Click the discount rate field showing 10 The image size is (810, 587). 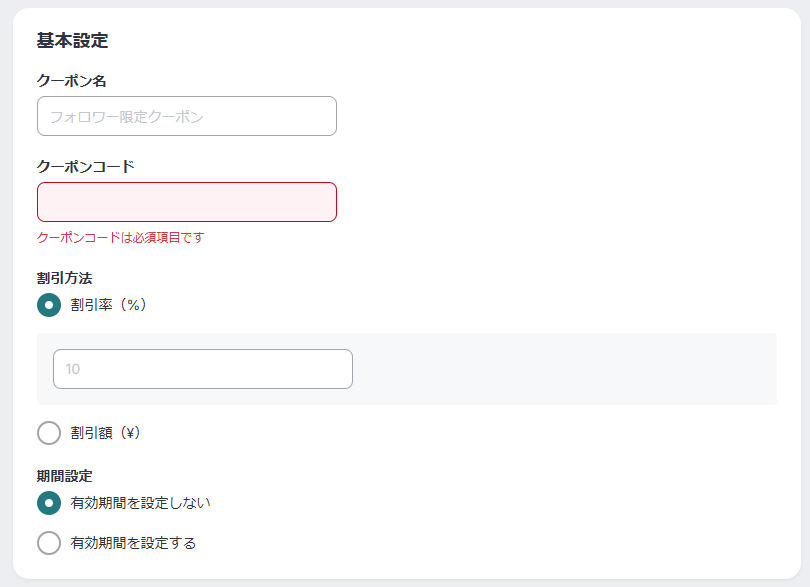(x=203, y=369)
